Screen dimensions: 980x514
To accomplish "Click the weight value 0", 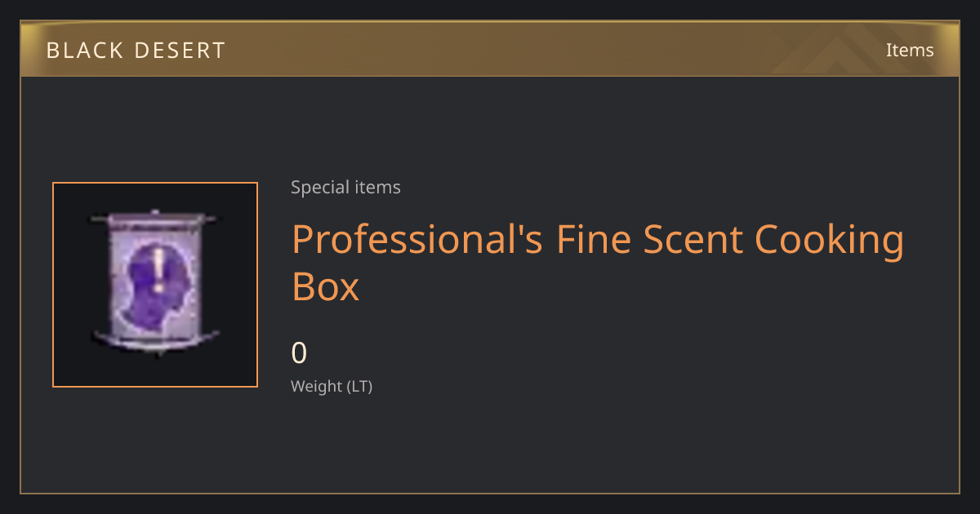I will coord(299,353).
